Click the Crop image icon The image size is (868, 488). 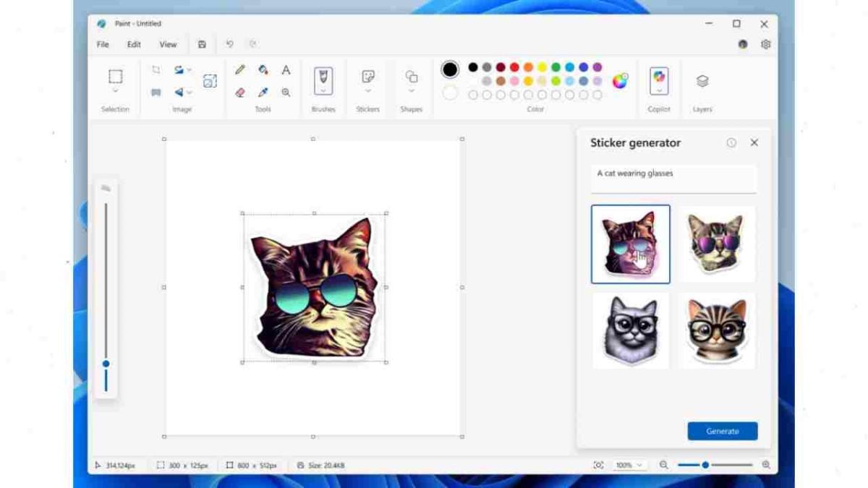point(156,70)
